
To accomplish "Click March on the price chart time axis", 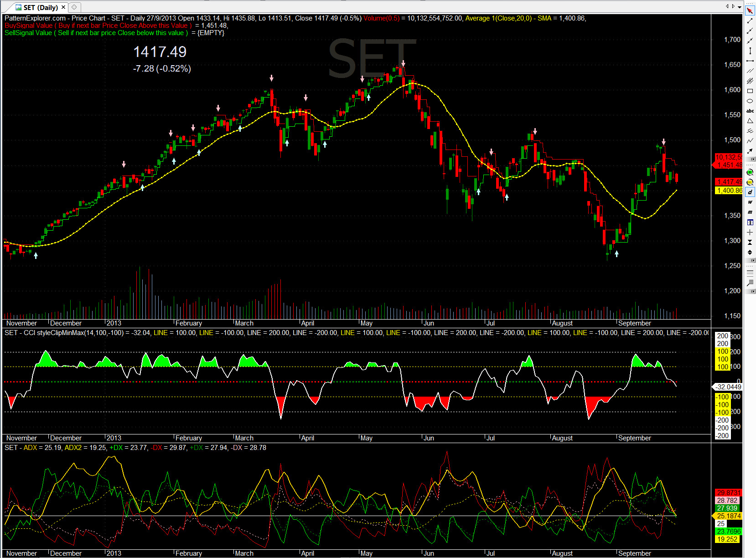I will [x=244, y=323].
